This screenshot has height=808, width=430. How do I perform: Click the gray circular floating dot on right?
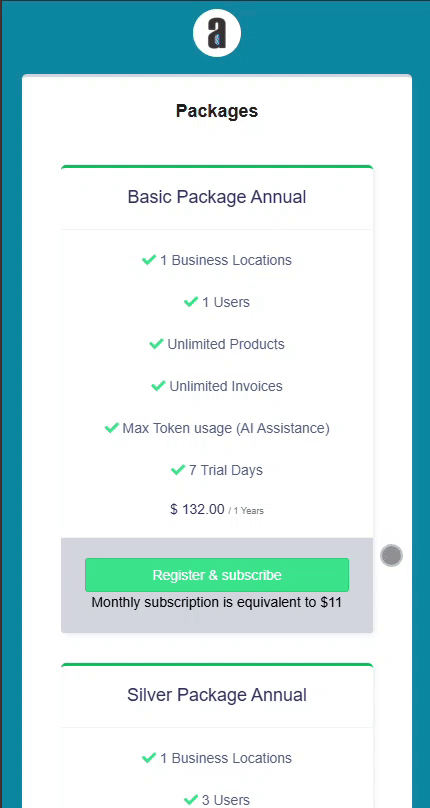(x=391, y=556)
